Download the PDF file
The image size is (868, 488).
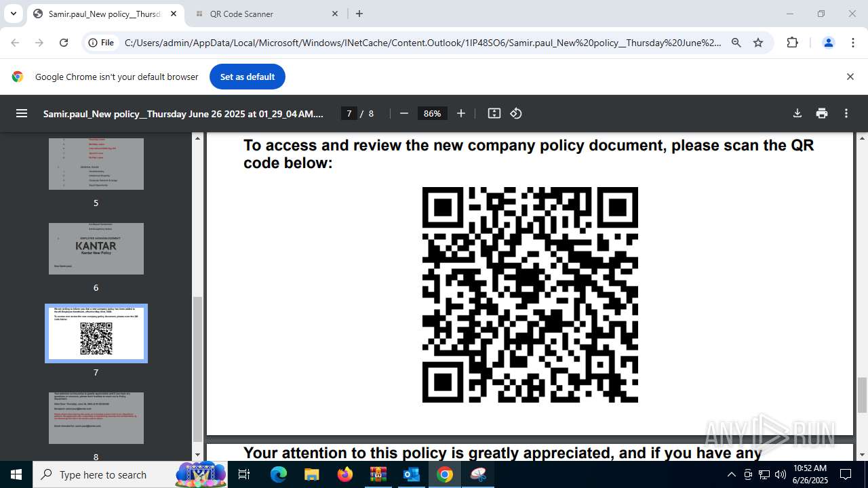[x=797, y=113]
